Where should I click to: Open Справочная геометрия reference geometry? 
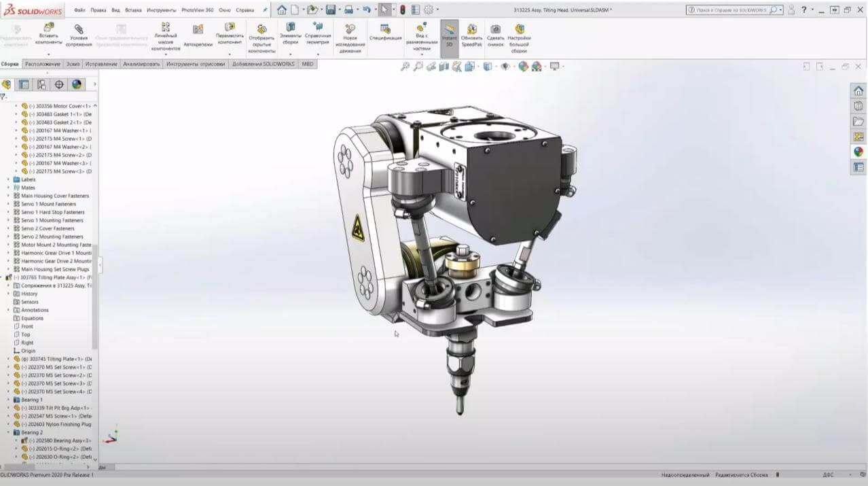318,32
